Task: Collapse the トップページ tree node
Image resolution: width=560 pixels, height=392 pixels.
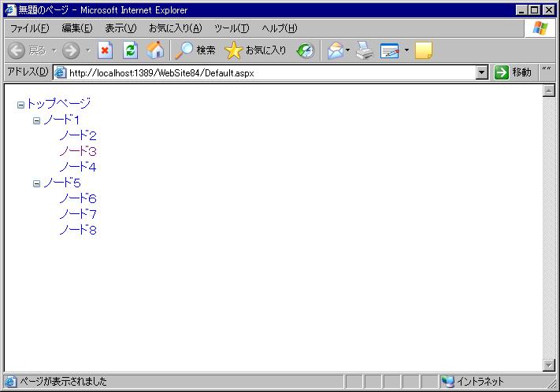Action: pyautogui.click(x=20, y=105)
